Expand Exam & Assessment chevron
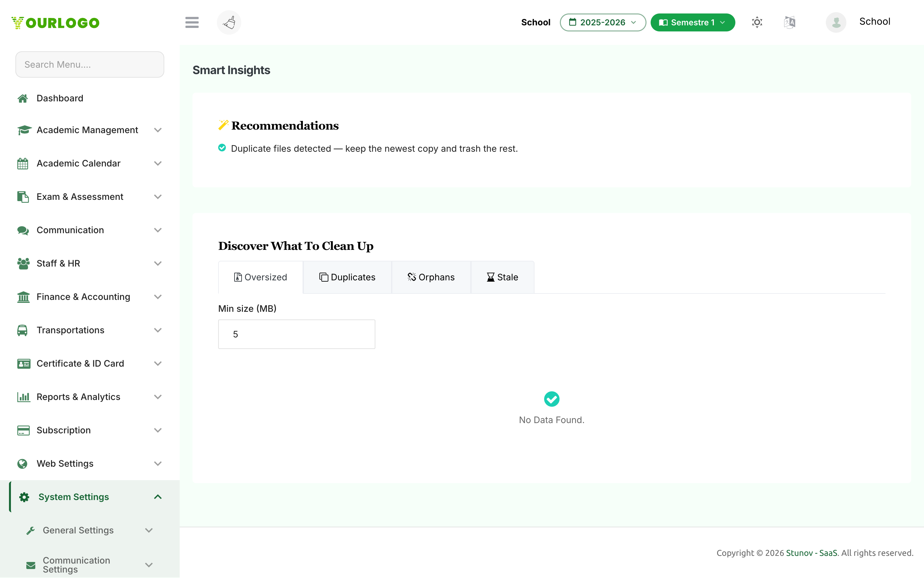924x578 pixels. (158, 197)
